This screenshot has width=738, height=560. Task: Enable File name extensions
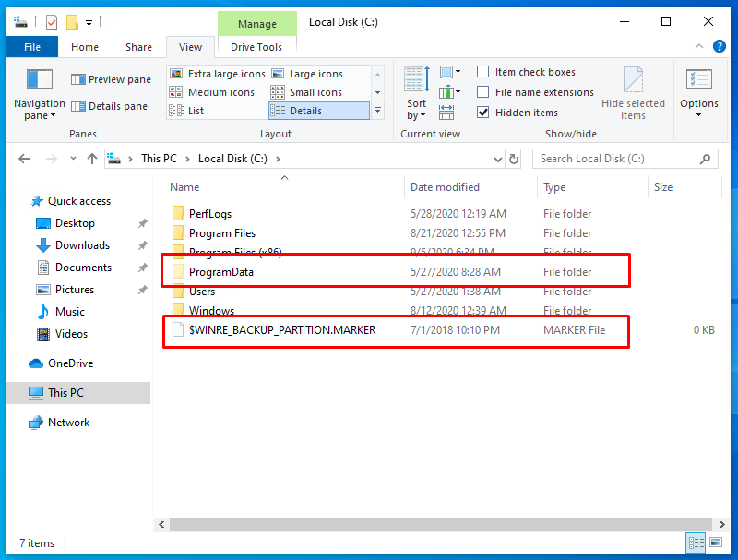[482, 92]
